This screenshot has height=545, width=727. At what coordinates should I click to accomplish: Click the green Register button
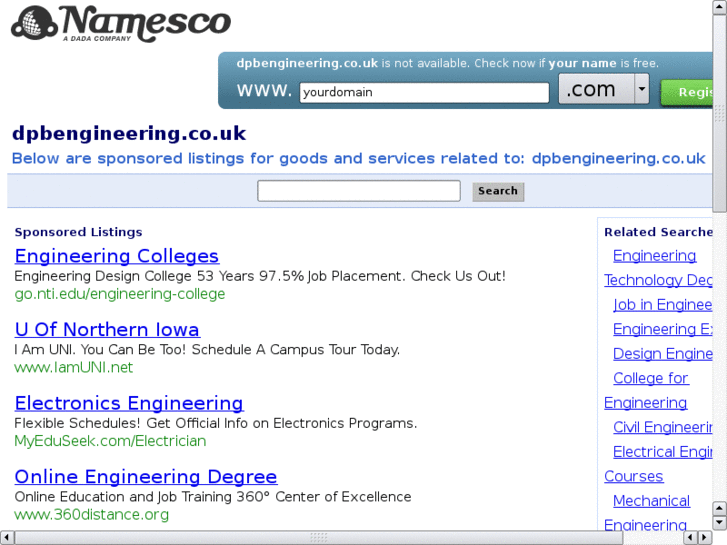click(687, 92)
